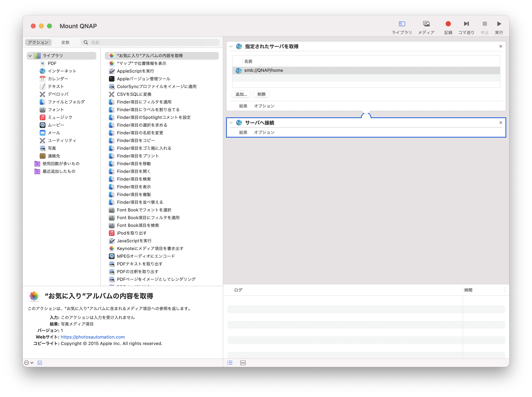Select the アクション tab
The image size is (532, 397).
(38, 43)
